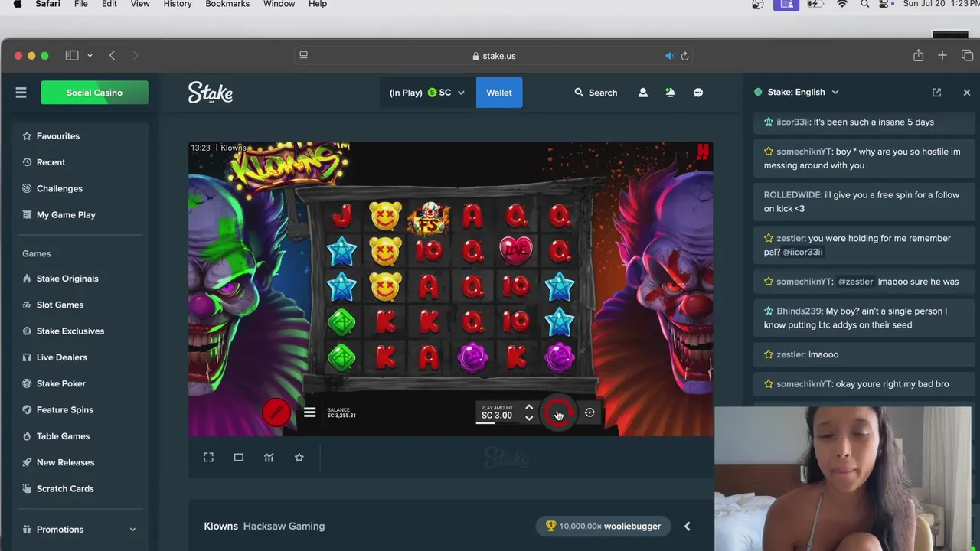This screenshot has height=551, width=980.
Task: Open Safari Share button
Action: [918, 55]
